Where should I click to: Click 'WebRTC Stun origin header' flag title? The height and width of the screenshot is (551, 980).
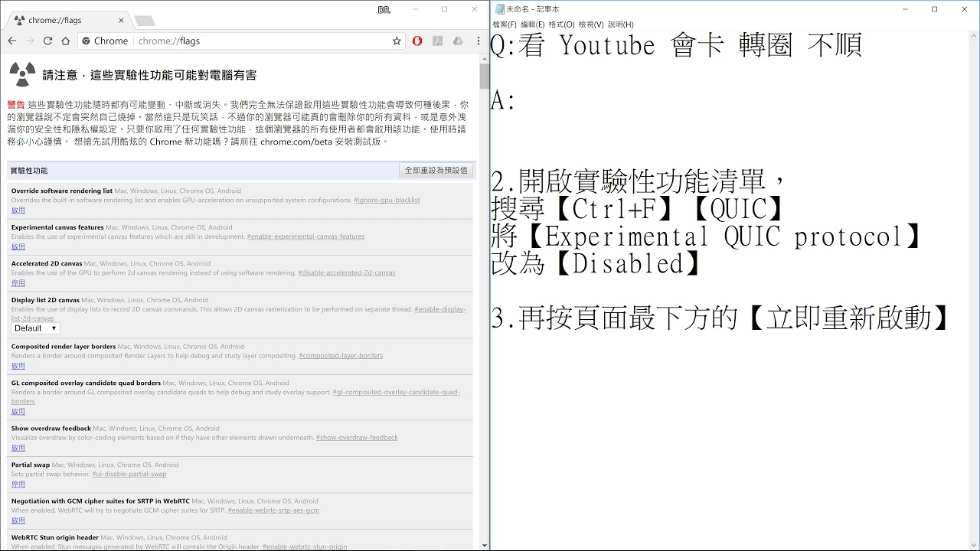click(x=55, y=537)
